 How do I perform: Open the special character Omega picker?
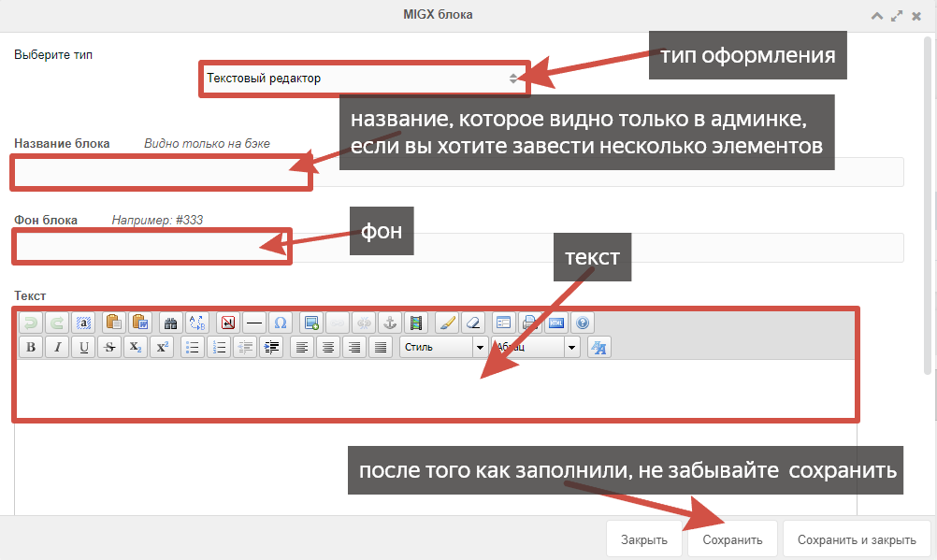[281, 323]
